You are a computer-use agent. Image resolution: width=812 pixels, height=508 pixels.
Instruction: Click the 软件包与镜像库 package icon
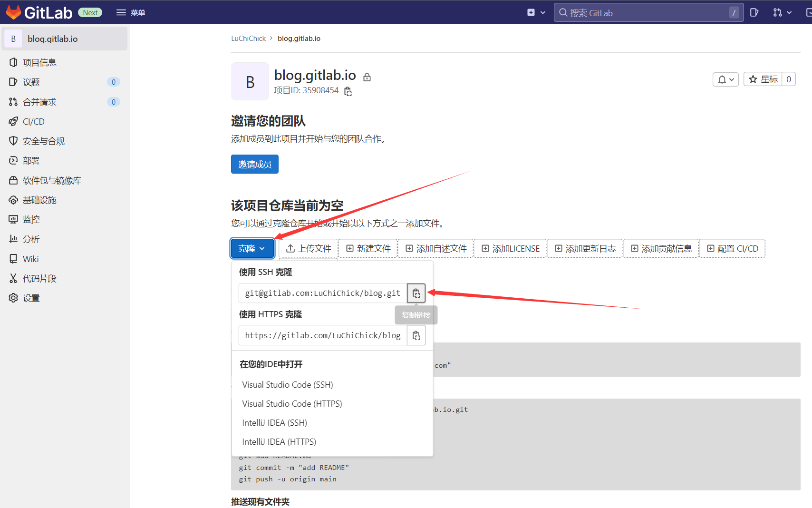pyautogui.click(x=13, y=180)
